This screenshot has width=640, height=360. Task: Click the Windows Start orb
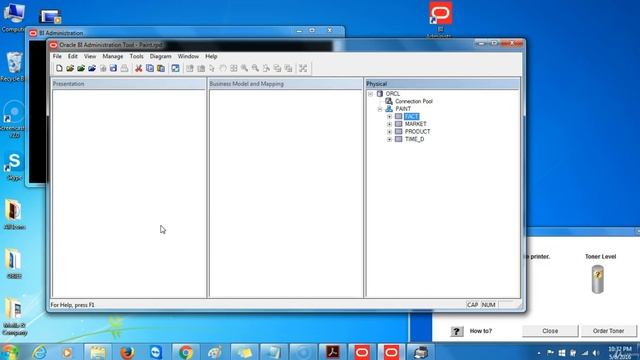pyautogui.click(x=10, y=352)
